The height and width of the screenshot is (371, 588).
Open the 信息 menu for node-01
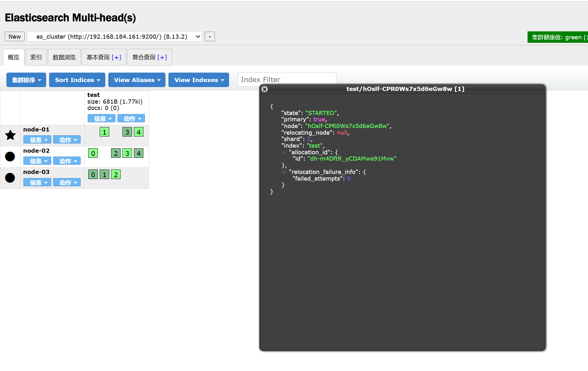37,140
